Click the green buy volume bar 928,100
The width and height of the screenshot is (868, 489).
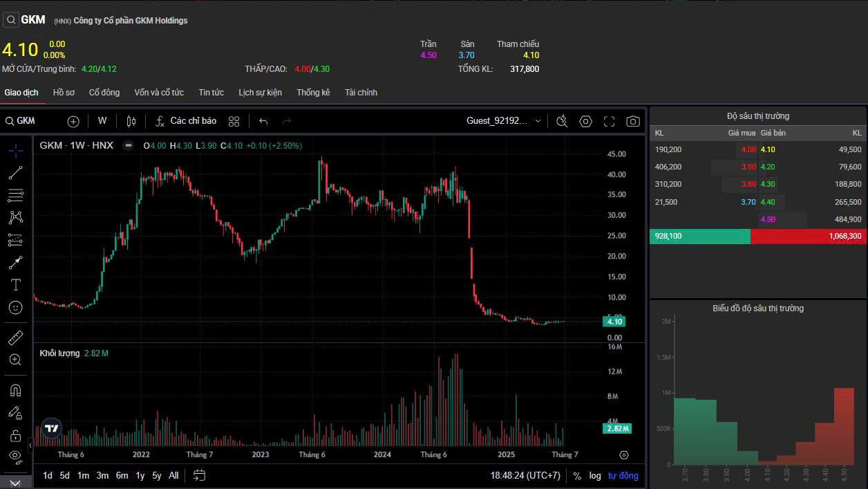pos(700,237)
